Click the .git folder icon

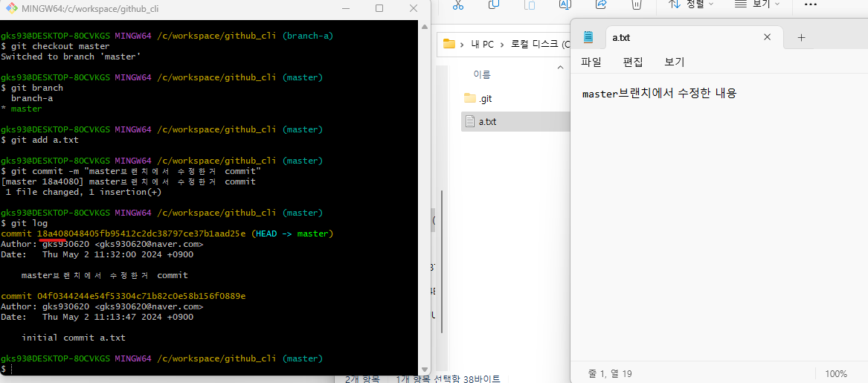[470, 98]
